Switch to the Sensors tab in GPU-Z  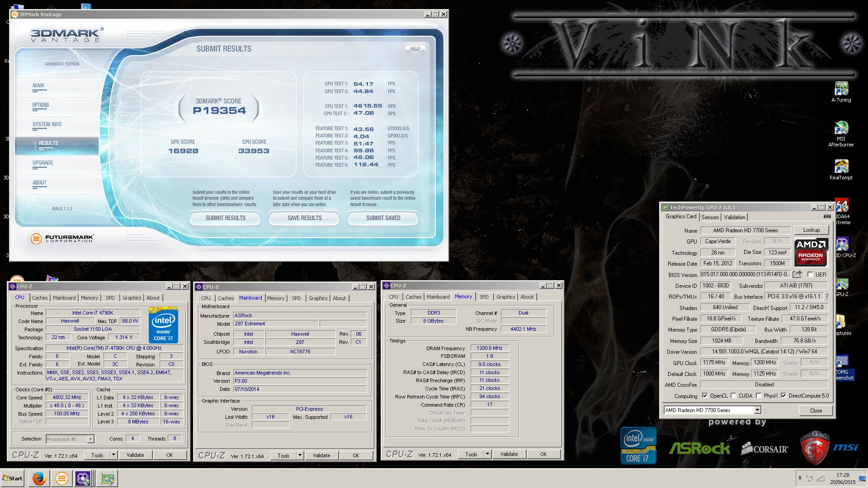coord(710,217)
